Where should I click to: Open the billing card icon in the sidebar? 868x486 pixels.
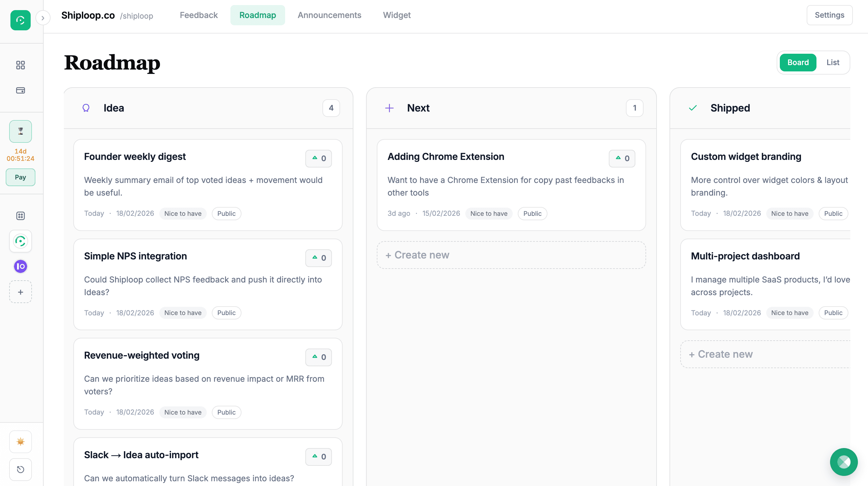20,90
